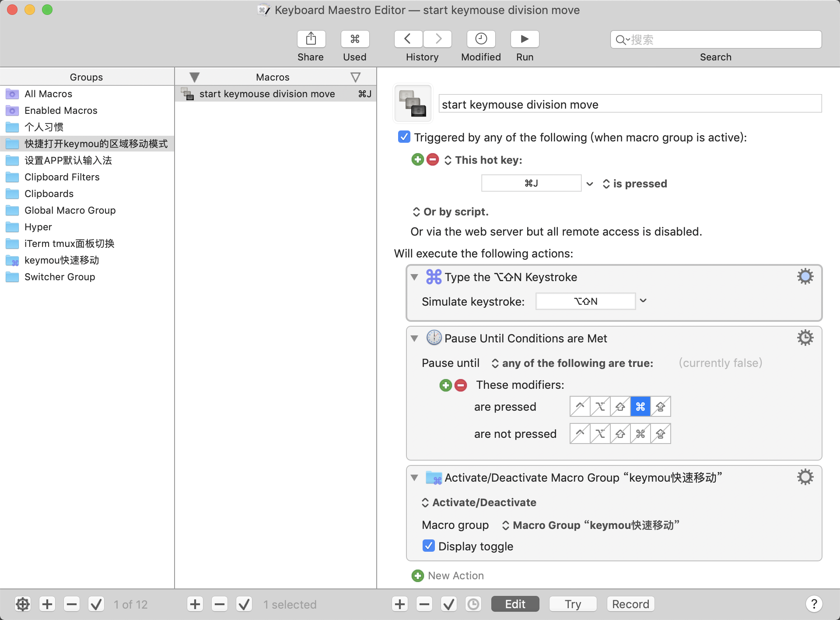
Task: Collapse the Type Keystroke action triangle
Action: pyautogui.click(x=414, y=277)
